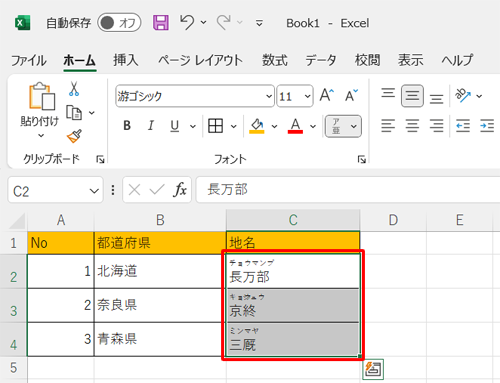Toggle the AutoSave switch
This screenshot has width=500, height=383.
[x=119, y=23]
